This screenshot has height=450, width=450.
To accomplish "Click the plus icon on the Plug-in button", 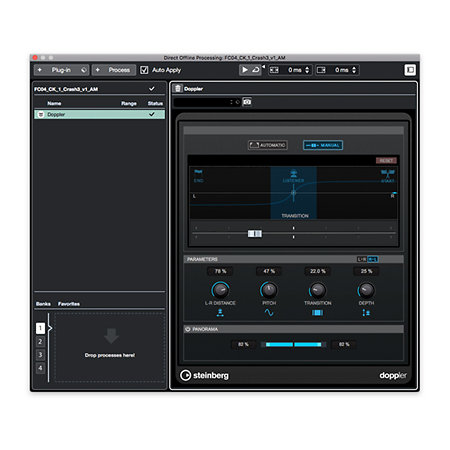I will pos(40,70).
